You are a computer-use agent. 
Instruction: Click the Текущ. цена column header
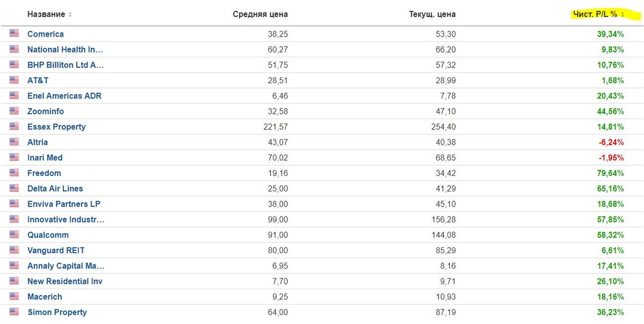432,14
